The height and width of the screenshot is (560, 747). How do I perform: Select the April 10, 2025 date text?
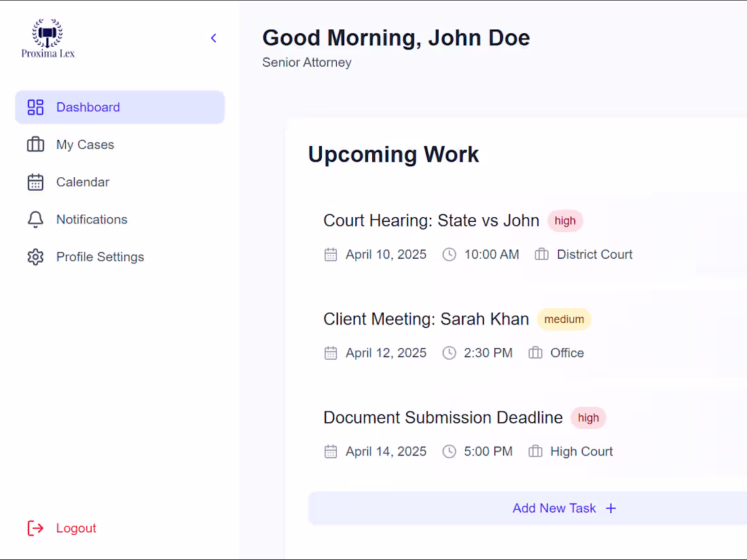[x=386, y=255]
